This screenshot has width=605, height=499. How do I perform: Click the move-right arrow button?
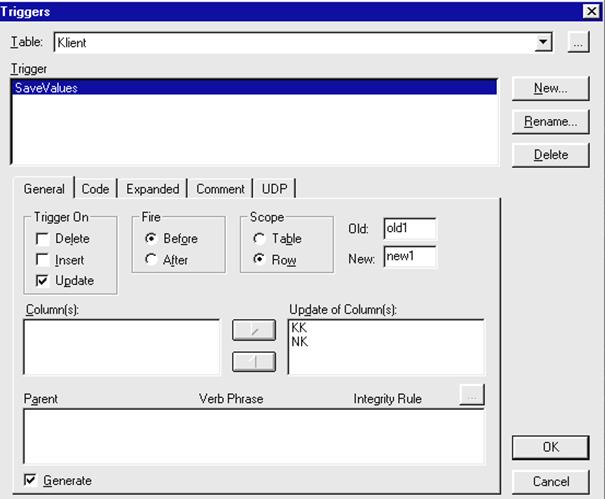[254, 330]
